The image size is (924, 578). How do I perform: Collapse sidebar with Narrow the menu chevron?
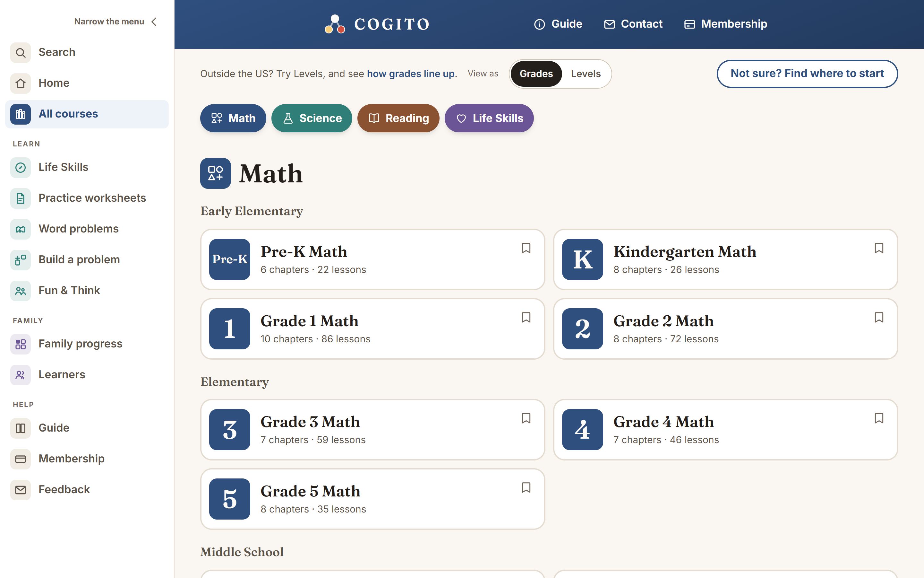(x=154, y=22)
